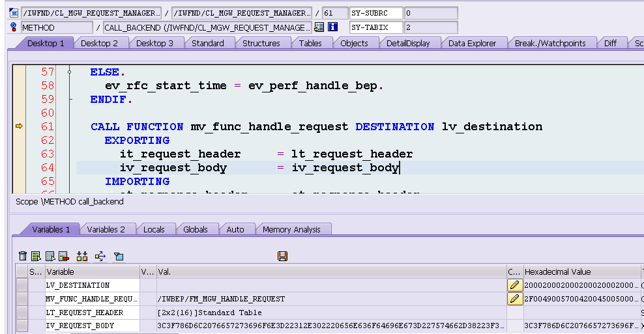Switch to the Desktop 3 tab
The image size is (644, 334).
tap(154, 43)
